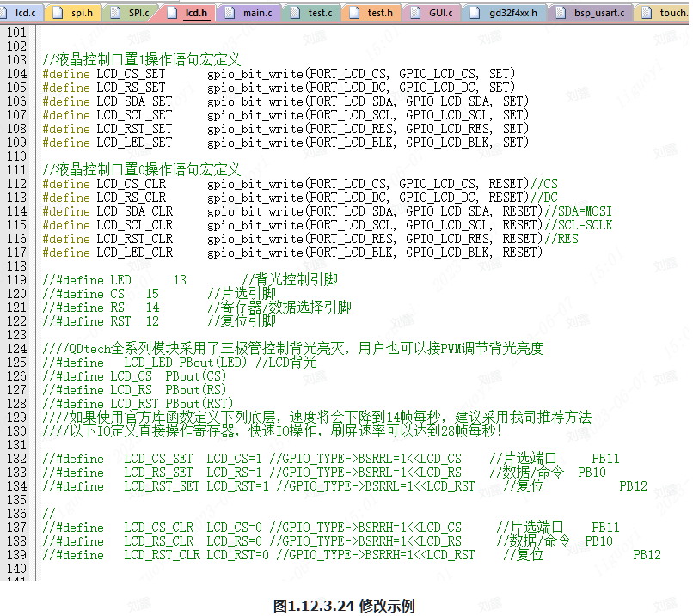Click the file icon on touch tab
Image resolution: width=693 pixels, height=616 pixels.
pos(647,13)
